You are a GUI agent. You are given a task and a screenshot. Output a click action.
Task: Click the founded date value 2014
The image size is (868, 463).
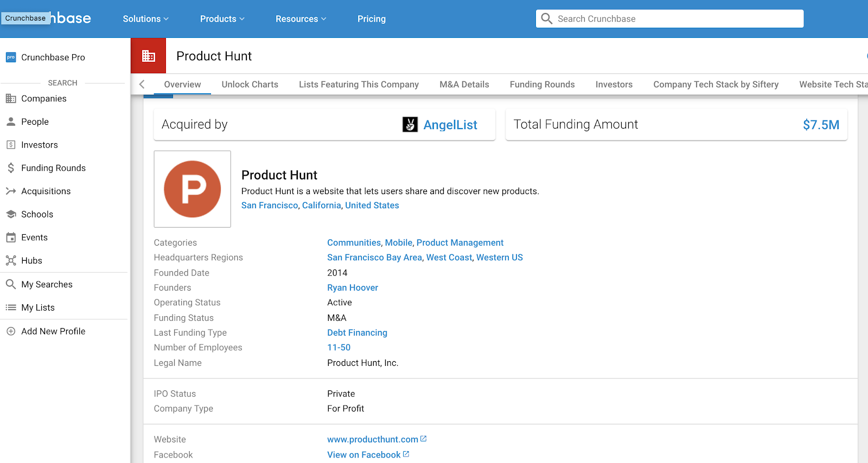point(337,273)
